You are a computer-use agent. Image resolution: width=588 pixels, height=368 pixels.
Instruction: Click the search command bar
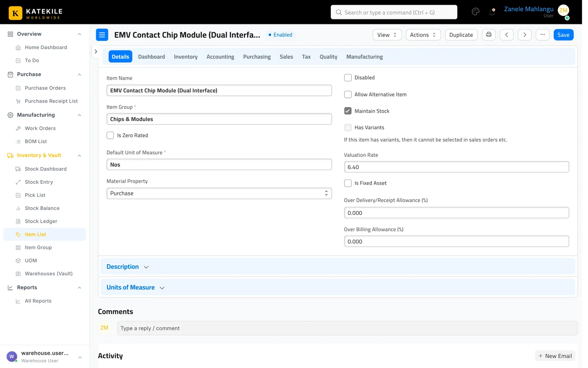click(x=394, y=12)
